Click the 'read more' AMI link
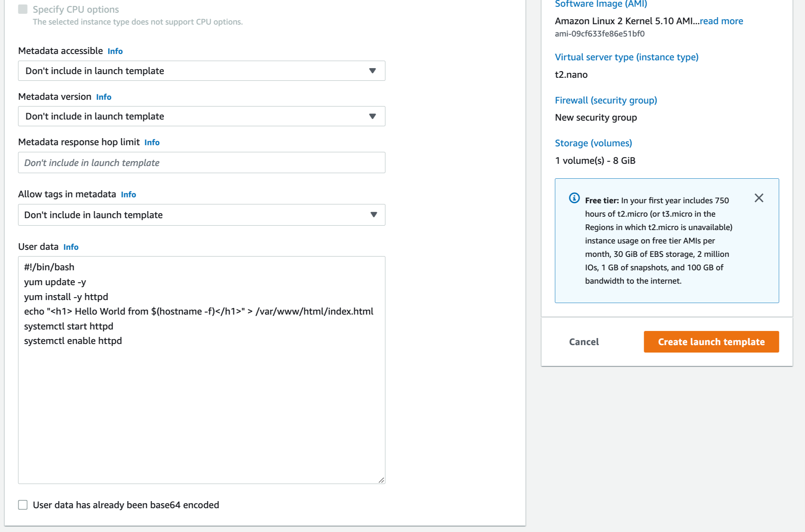The height and width of the screenshot is (532, 805). [x=721, y=21]
